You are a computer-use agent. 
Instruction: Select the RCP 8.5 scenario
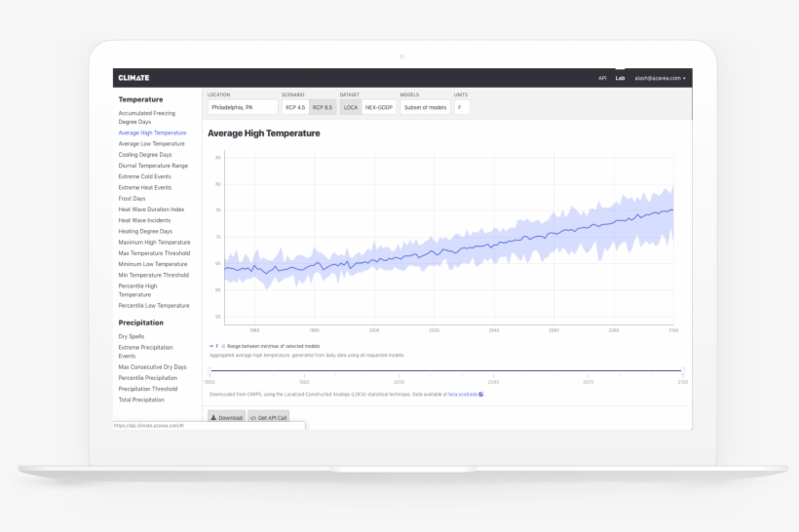(322, 107)
